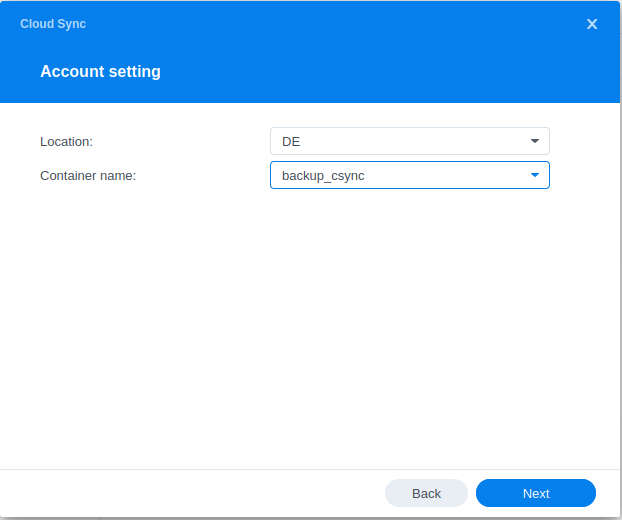Image resolution: width=622 pixels, height=520 pixels.
Task: Expand the Container name combo box
Action: [x=400, y=175]
